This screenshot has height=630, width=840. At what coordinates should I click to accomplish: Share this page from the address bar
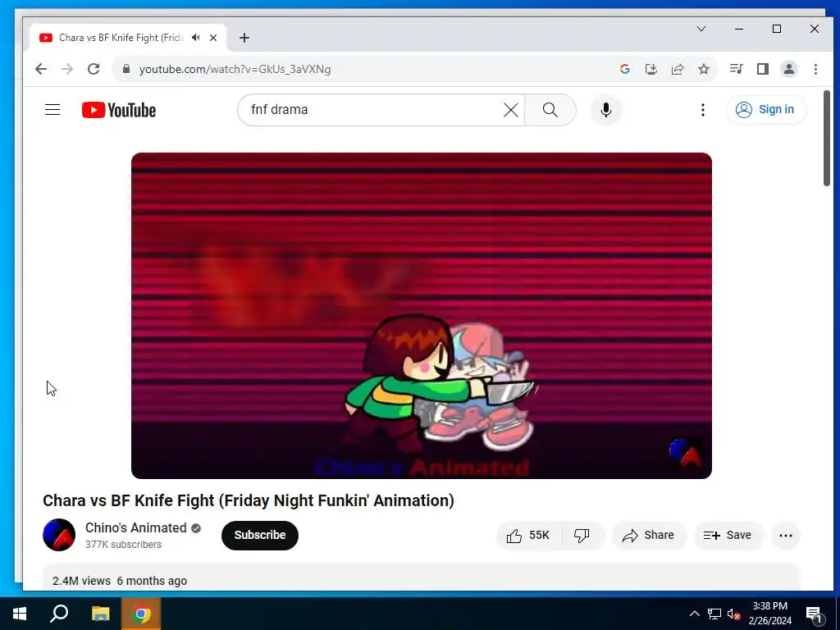[678, 69]
